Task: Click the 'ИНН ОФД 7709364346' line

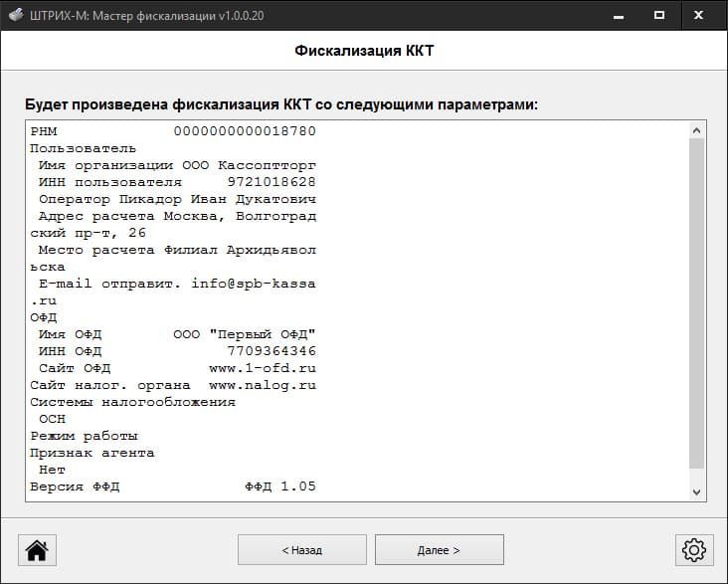Action: point(177,351)
